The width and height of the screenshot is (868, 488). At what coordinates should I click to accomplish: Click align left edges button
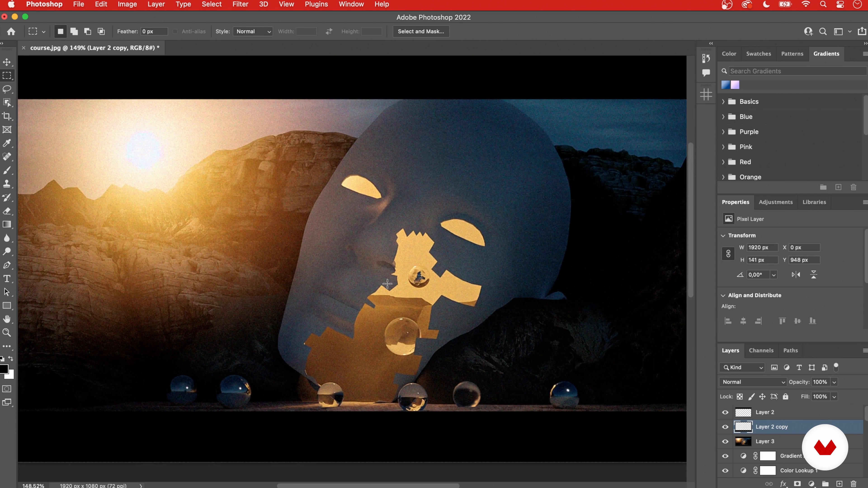(728, 321)
